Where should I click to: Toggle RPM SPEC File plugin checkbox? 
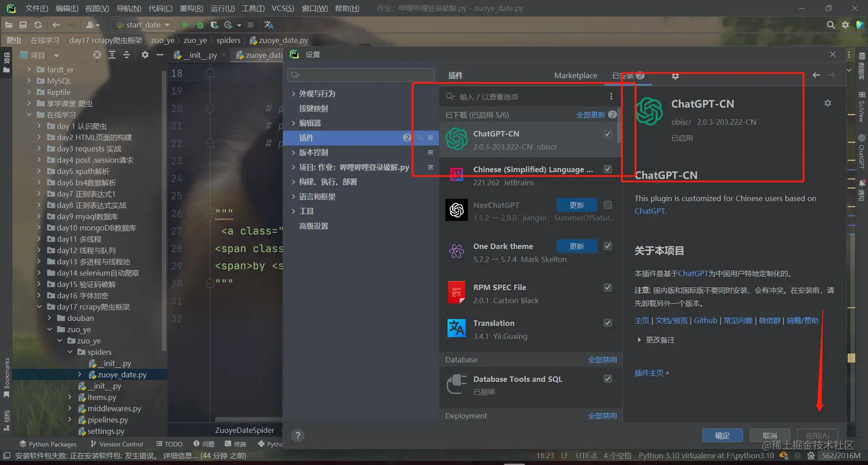click(x=608, y=288)
